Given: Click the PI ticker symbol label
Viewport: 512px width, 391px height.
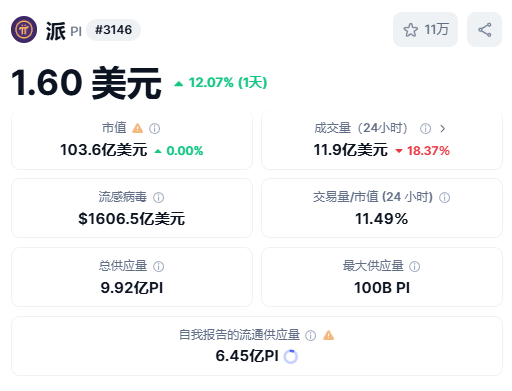Looking at the screenshot, I should (76, 32).
